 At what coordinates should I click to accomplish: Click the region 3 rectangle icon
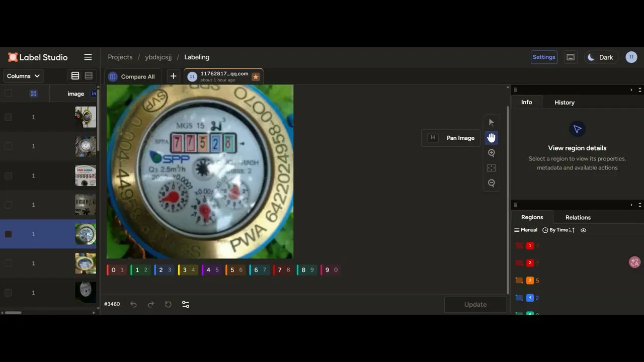pyautogui.click(x=519, y=281)
